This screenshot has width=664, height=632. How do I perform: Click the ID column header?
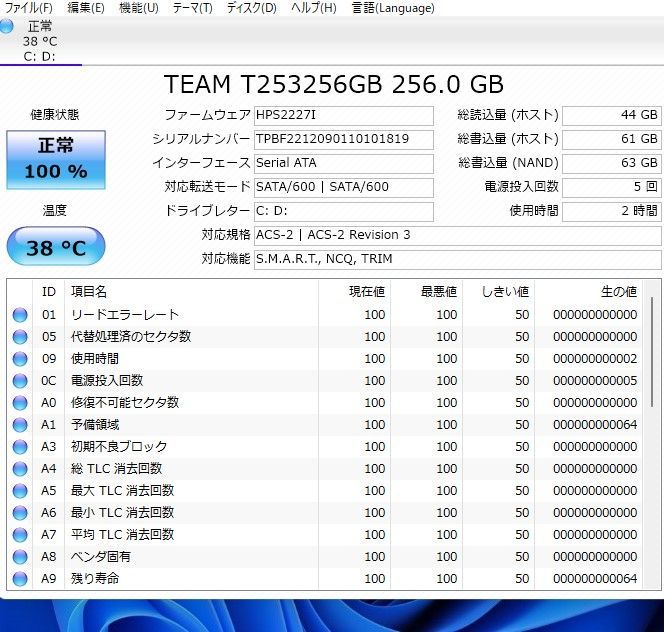[49, 292]
